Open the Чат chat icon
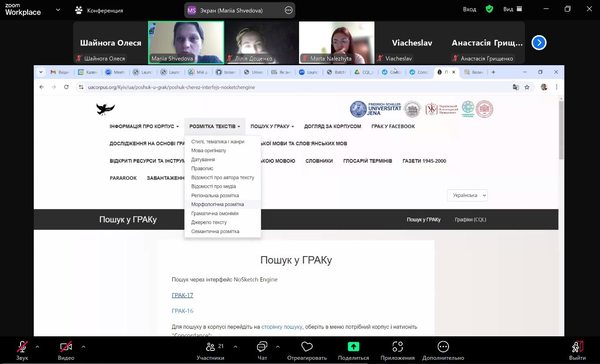 (262, 347)
